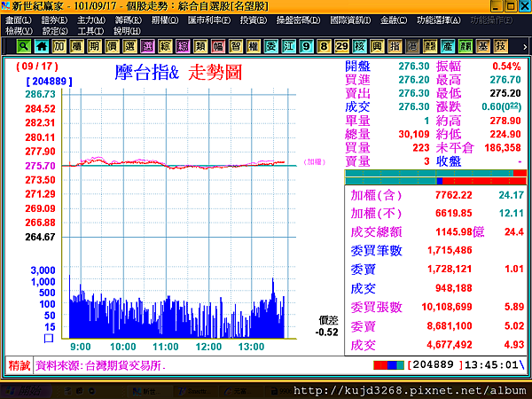Click the yellow 綜 toolbar button
532x399 pixels.
pos(165,46)
